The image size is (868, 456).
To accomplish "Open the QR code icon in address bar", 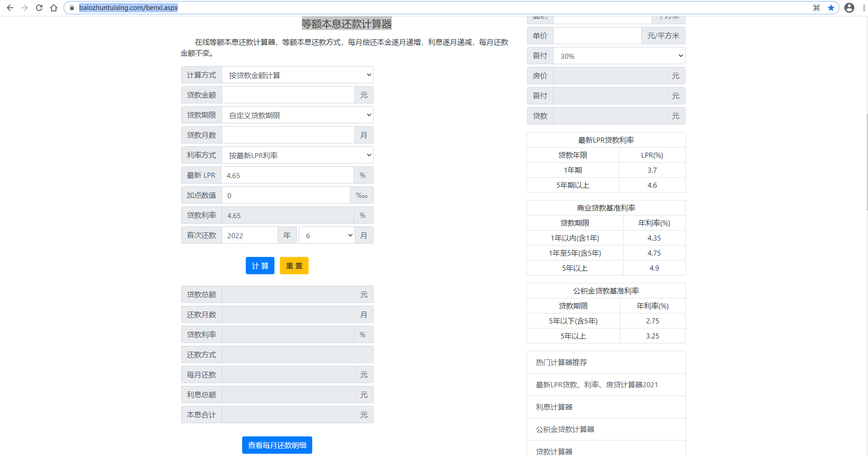I will click(817, 8).
